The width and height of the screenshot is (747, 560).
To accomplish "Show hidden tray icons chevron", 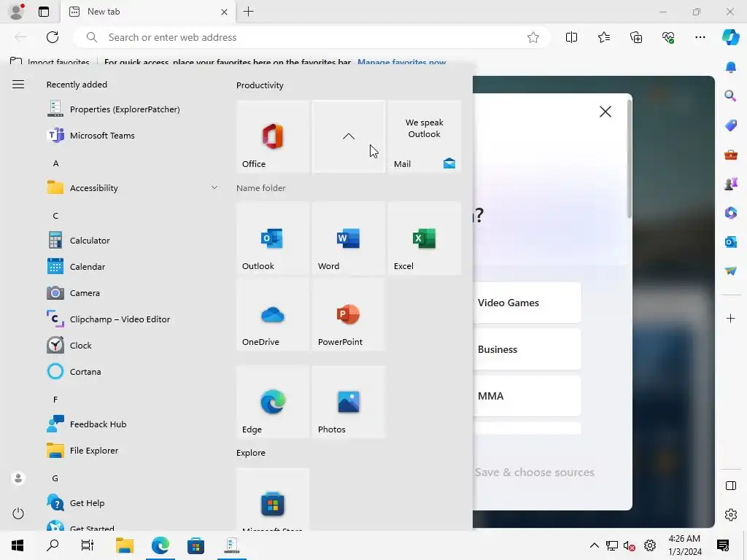I will click(594, 545).
